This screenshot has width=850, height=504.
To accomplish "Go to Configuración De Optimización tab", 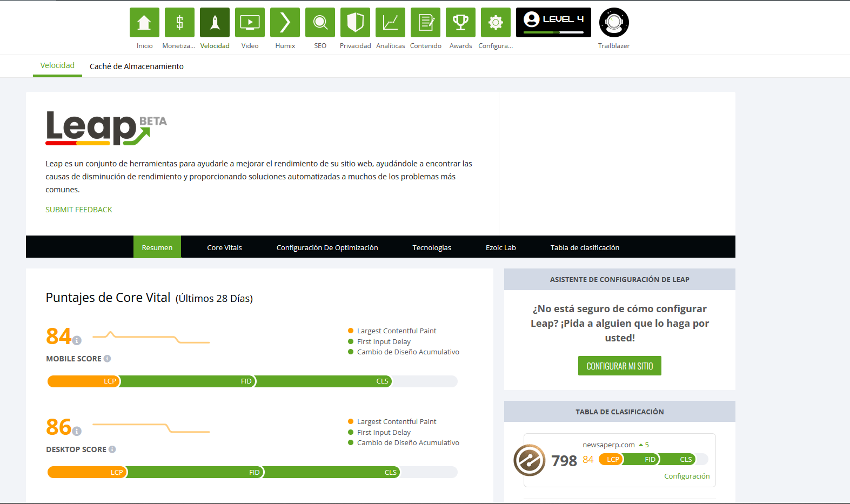I will click(x=327, y=247).
